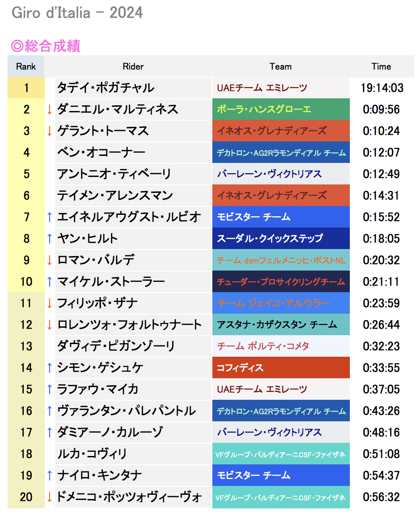Image resolution: width=420 pixels, height=514 pixels.
Task: Select rider name ナイロ・キンタナ
Action: pyautogui.click(x=99, y=475)
